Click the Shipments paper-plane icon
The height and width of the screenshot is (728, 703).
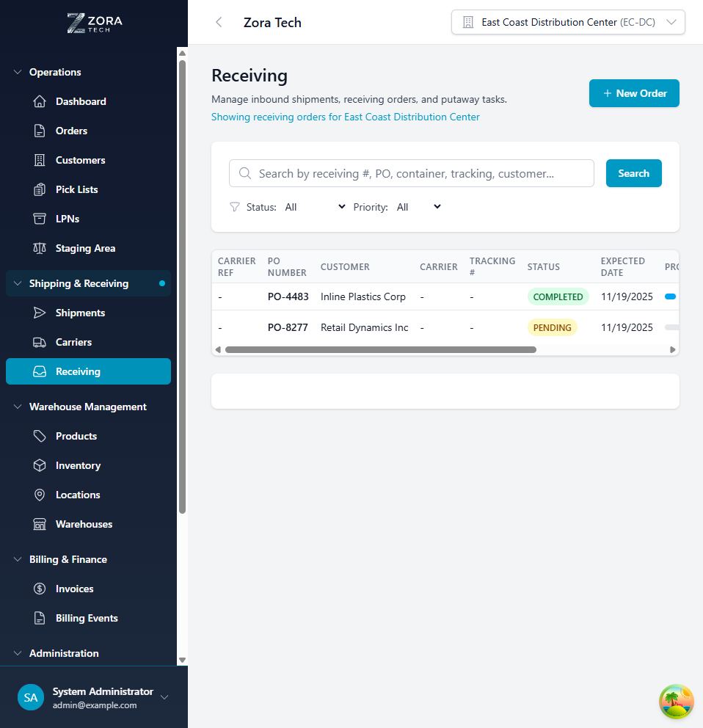39,313
